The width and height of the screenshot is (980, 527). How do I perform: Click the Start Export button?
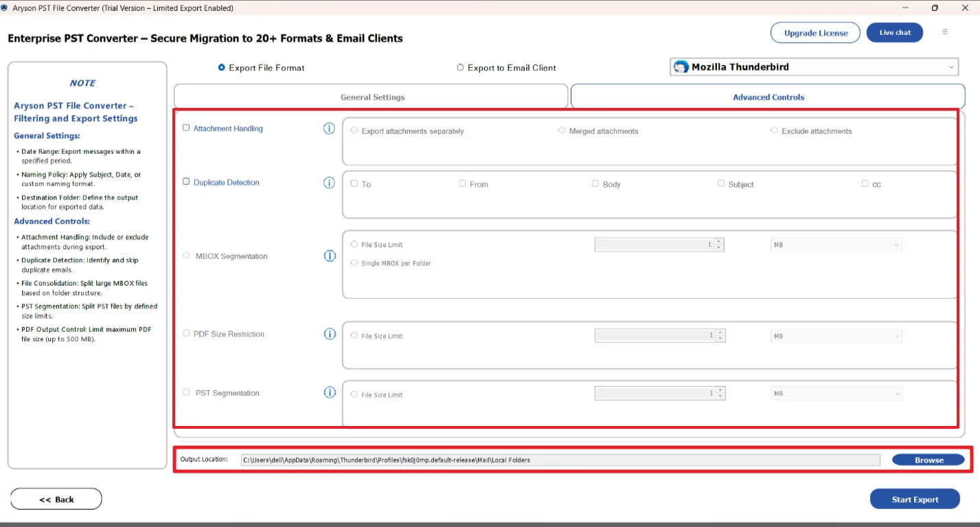point(915,500)
